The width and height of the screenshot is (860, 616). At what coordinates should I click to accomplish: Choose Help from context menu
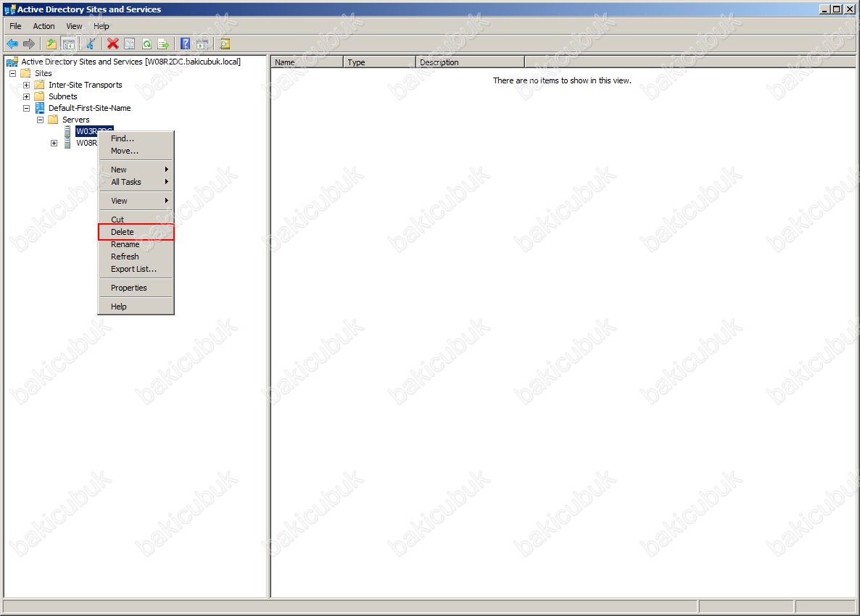[136, 307]
